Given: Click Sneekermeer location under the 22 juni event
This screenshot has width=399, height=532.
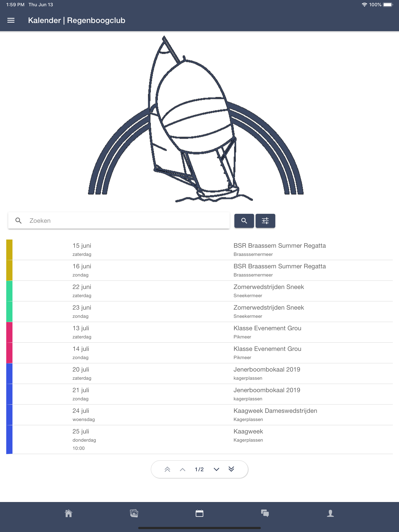Looking at the screenshot, I should coord(248,296).
